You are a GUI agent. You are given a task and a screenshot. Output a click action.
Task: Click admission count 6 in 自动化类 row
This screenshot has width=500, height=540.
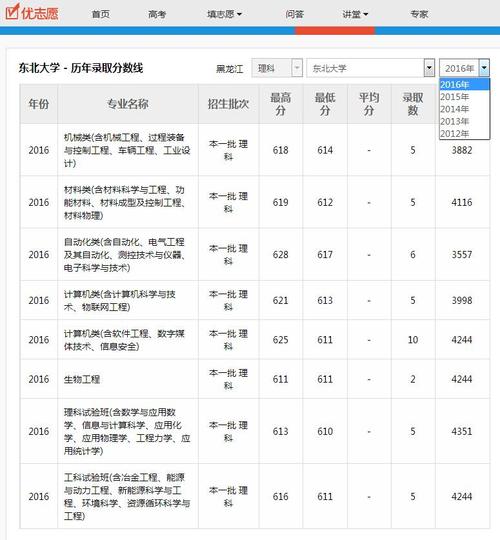[413, 255]
